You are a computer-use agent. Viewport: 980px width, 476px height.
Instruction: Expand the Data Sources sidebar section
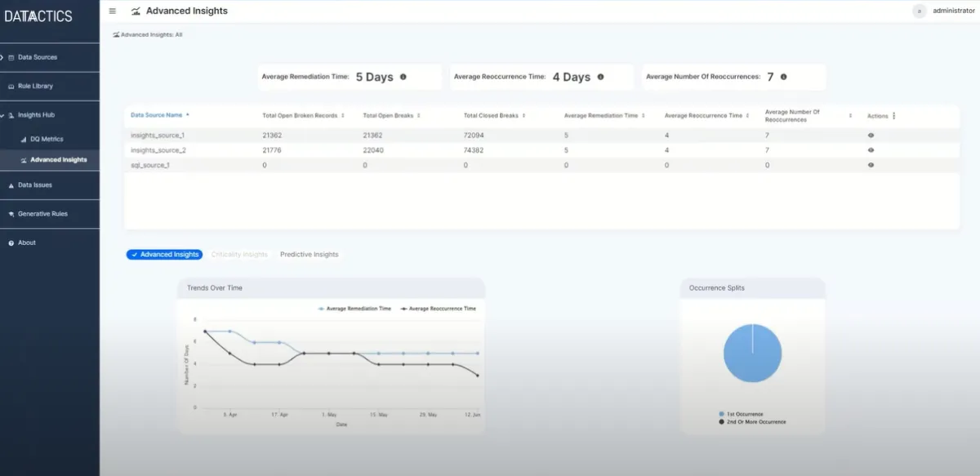pyautogui.click(x=37, y=57)
